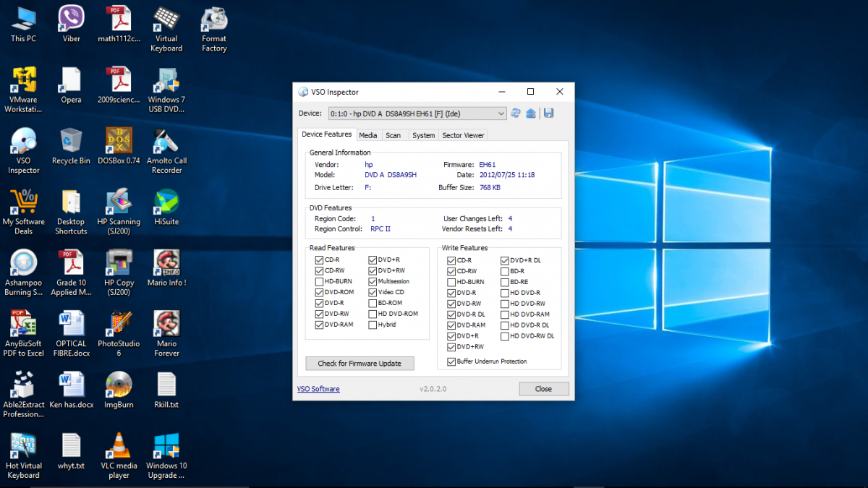The width and height of the screenshot is (868, 488).
Task: Click the Buffer Size value 768 KB
Action: 490,187
